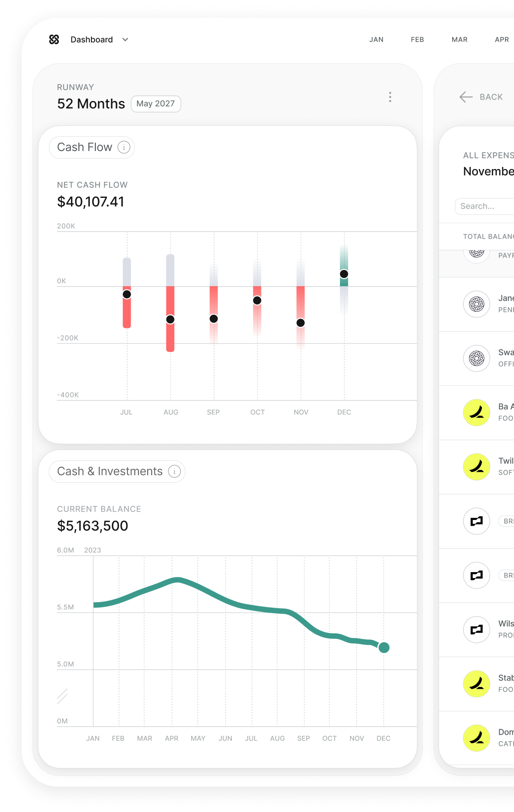Select the Ba yellow vendor icon

click(x=476, y=413)
